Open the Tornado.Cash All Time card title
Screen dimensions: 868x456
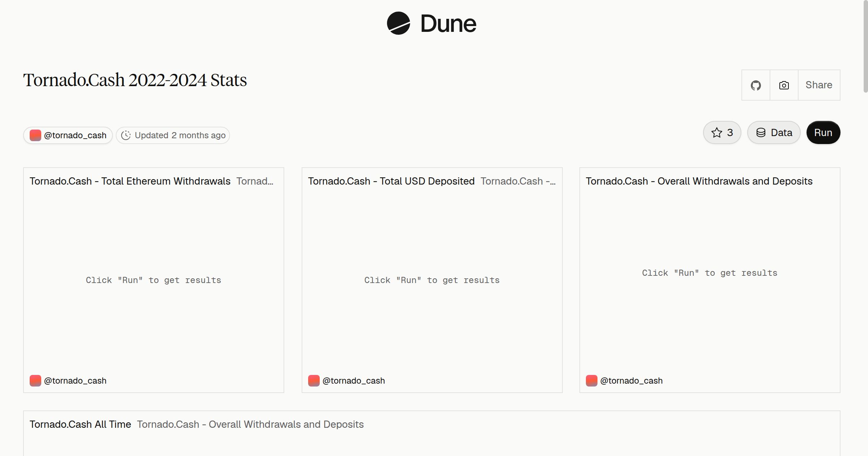(80, 424)
